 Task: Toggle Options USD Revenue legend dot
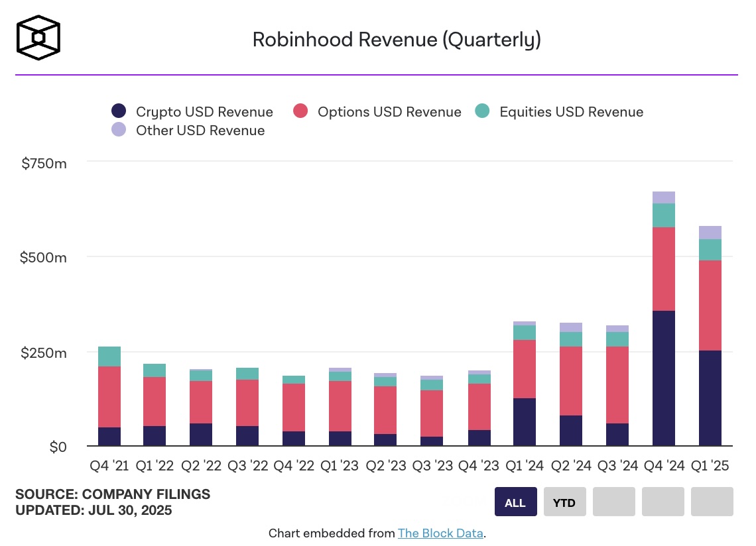click(300, 111)
